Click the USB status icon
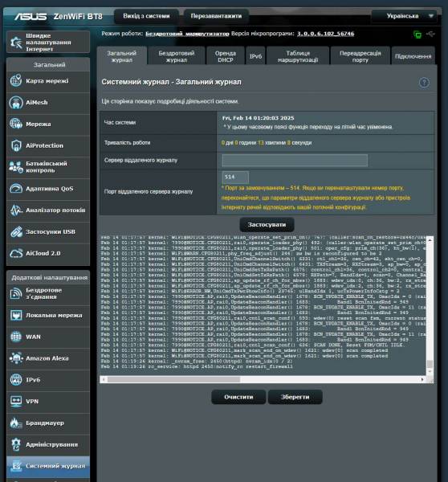Viewport: 448px width, 482px height. 430,34
